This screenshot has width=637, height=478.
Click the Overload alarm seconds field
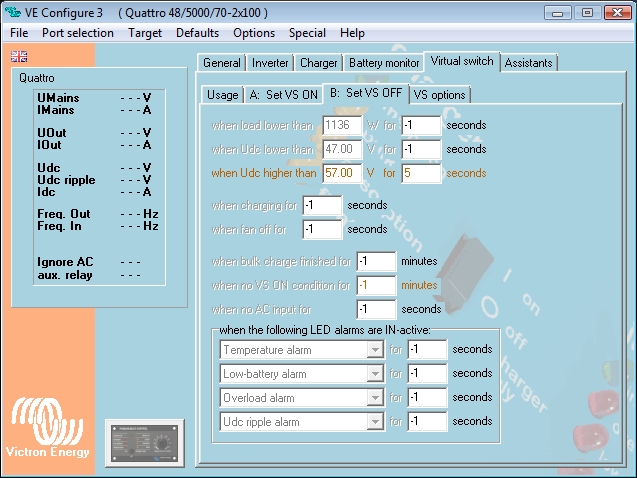point(427,397)
